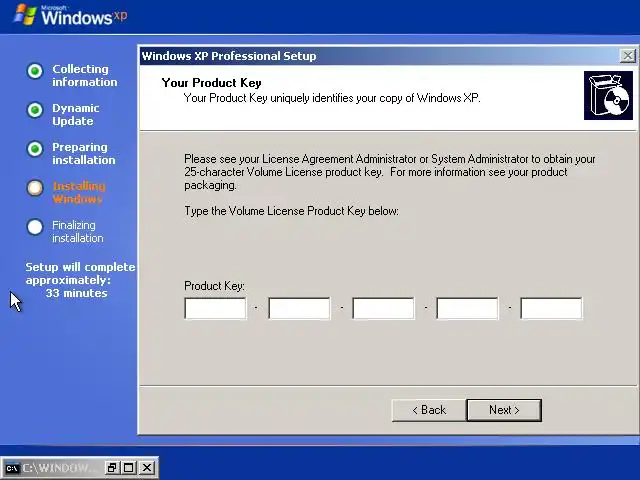Screen dimensions: 640x480
Task: Click the third Product Key box
Action: (383, 308)
